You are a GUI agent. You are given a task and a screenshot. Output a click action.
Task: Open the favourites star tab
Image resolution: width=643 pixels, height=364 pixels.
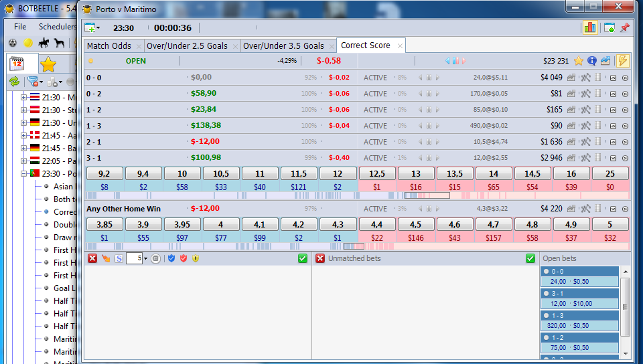48,64
